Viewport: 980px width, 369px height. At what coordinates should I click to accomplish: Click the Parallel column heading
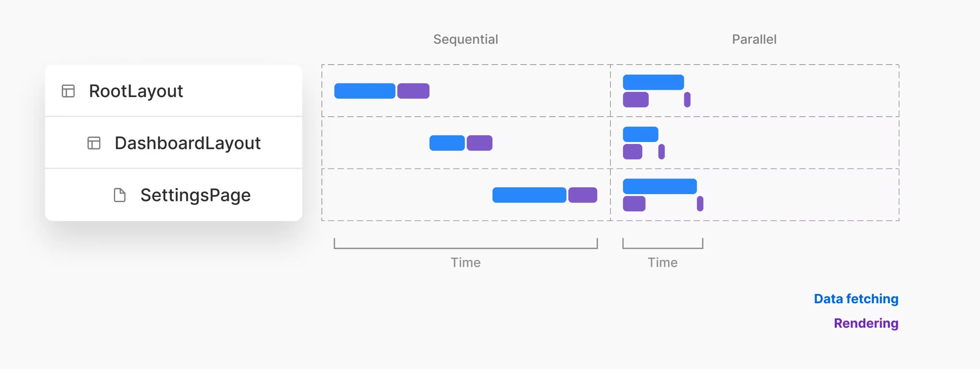click(x=754, y=39)
